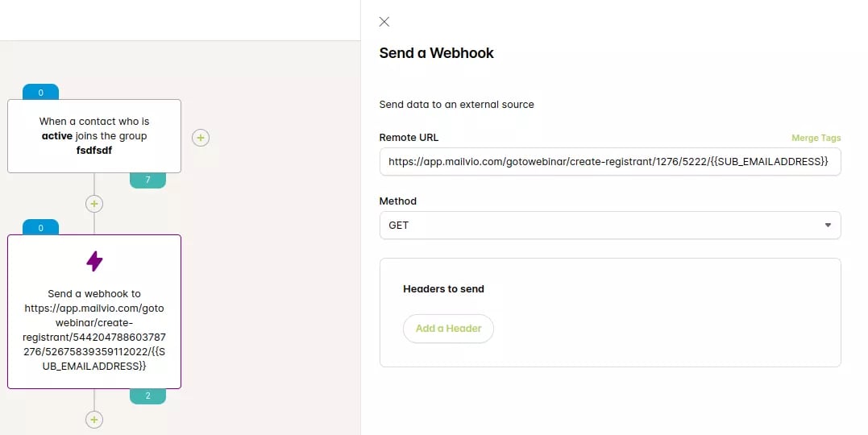This screenshot has height=435, width=868.
Task: Select the Send a webhook node text
Action: 94,329
